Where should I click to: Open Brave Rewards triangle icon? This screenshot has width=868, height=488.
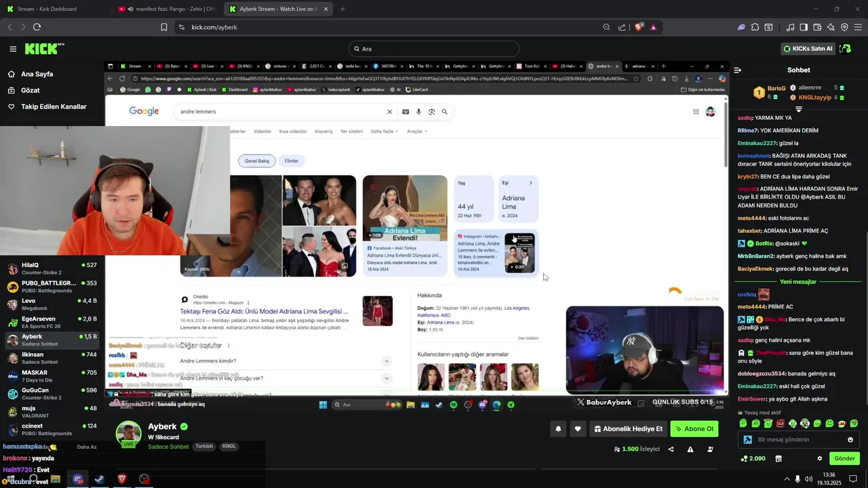click(653, 27)
